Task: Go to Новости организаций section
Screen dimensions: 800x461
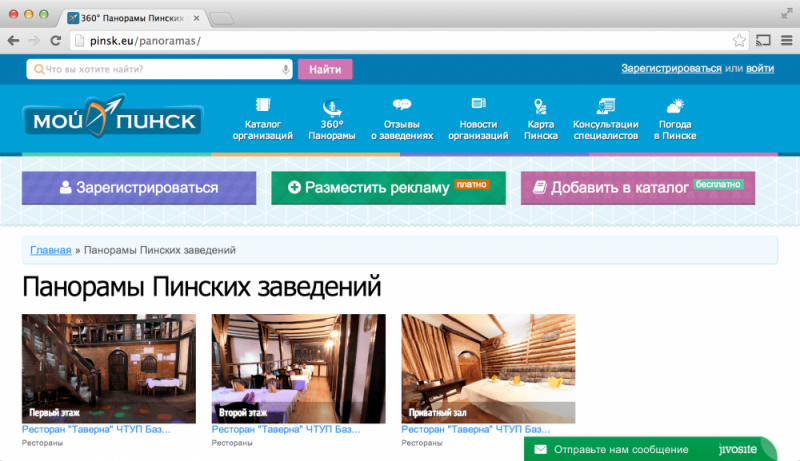Action: click(478, 120)
